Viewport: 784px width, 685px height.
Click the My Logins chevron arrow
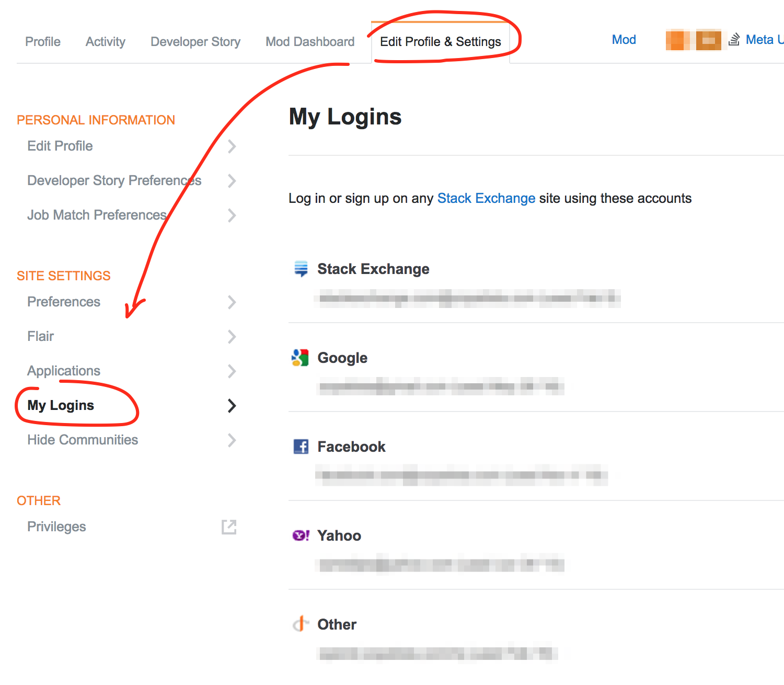click(232, 406)
